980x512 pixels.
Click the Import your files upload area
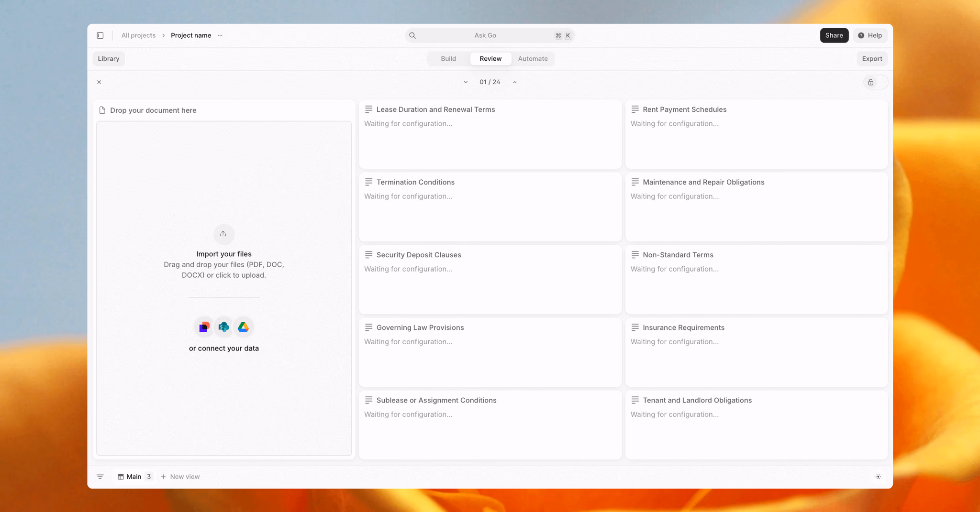[224, 288]
